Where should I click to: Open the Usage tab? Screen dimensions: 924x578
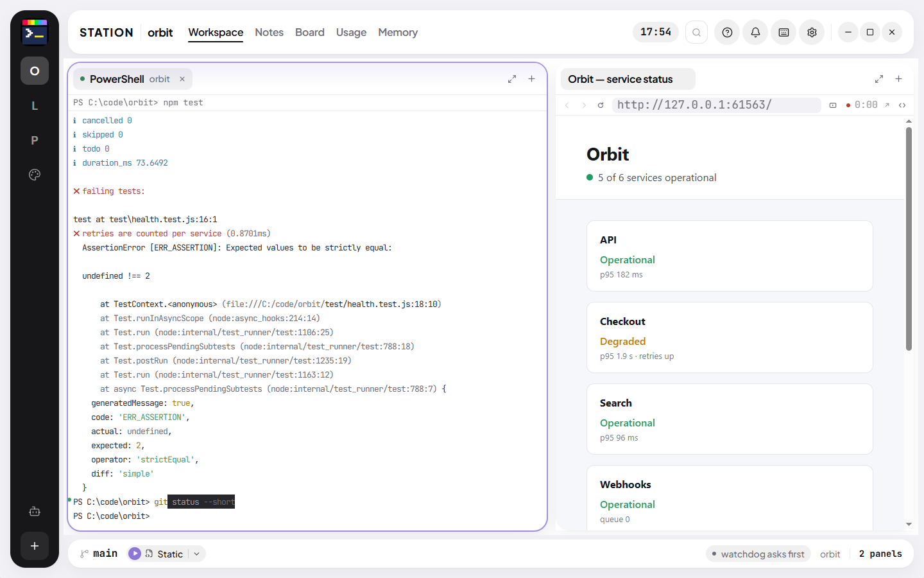tap(351, 32)
